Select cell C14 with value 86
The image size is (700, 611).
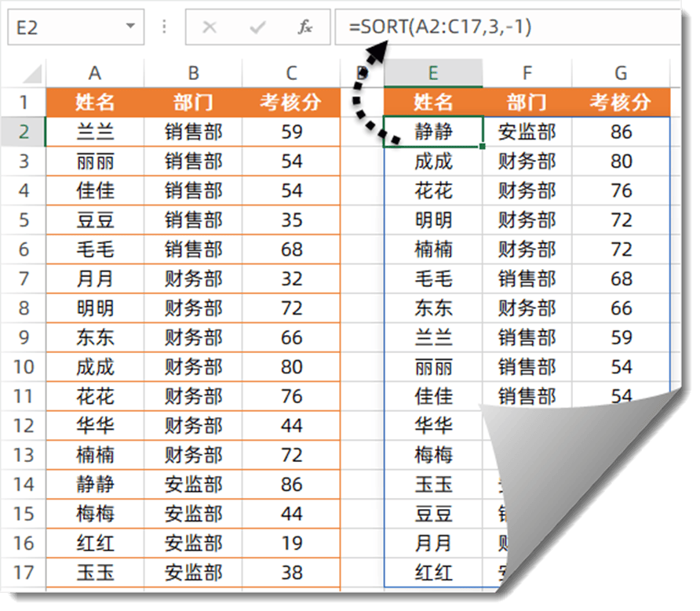click(291, 484)
